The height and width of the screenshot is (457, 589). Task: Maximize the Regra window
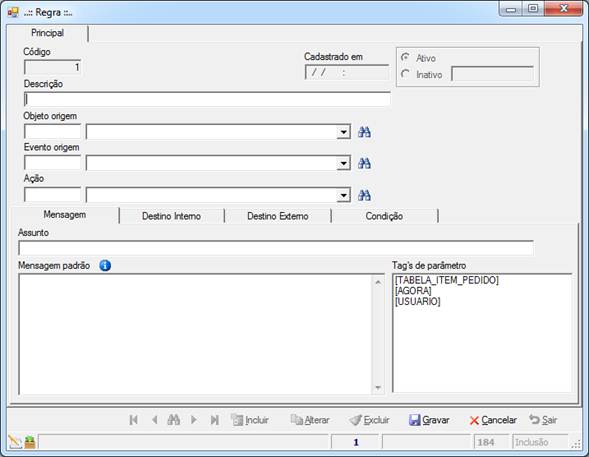[533, 9]
